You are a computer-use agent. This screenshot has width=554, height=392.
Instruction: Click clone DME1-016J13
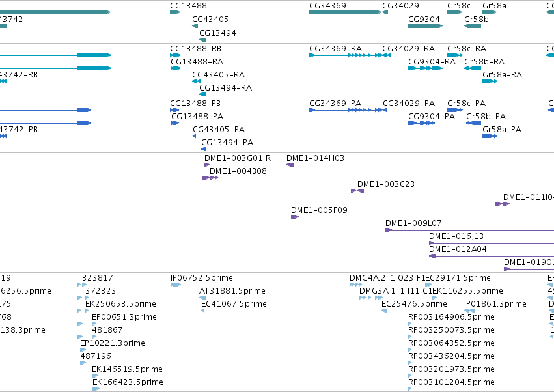456,236
